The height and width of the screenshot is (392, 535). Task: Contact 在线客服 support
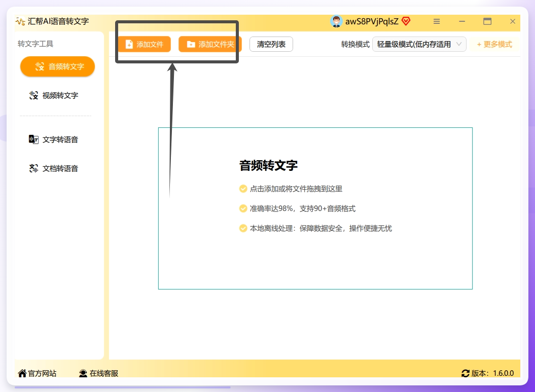tap(98, 373)
